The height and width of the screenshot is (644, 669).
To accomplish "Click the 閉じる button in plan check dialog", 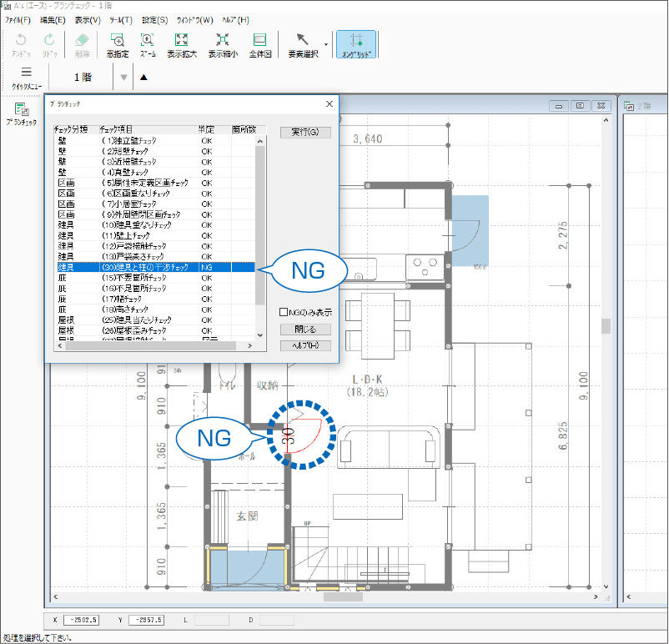I will pos(305,330).
